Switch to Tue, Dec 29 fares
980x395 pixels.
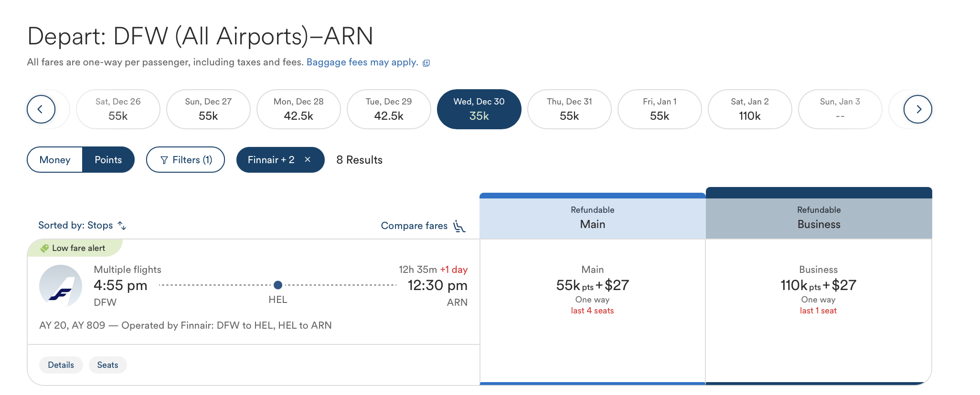389,109
